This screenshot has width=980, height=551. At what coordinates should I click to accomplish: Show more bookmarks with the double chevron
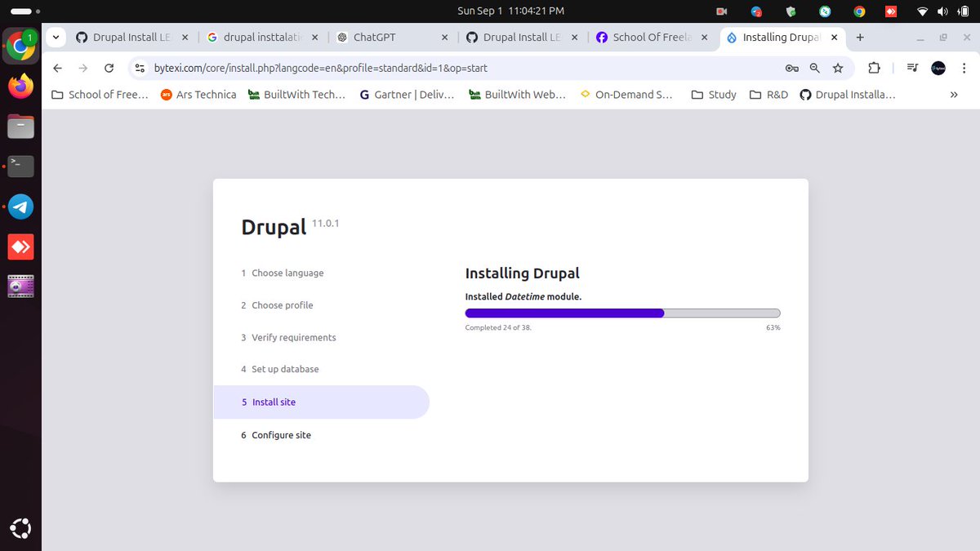pyautogui.click(x=954, y=95)
